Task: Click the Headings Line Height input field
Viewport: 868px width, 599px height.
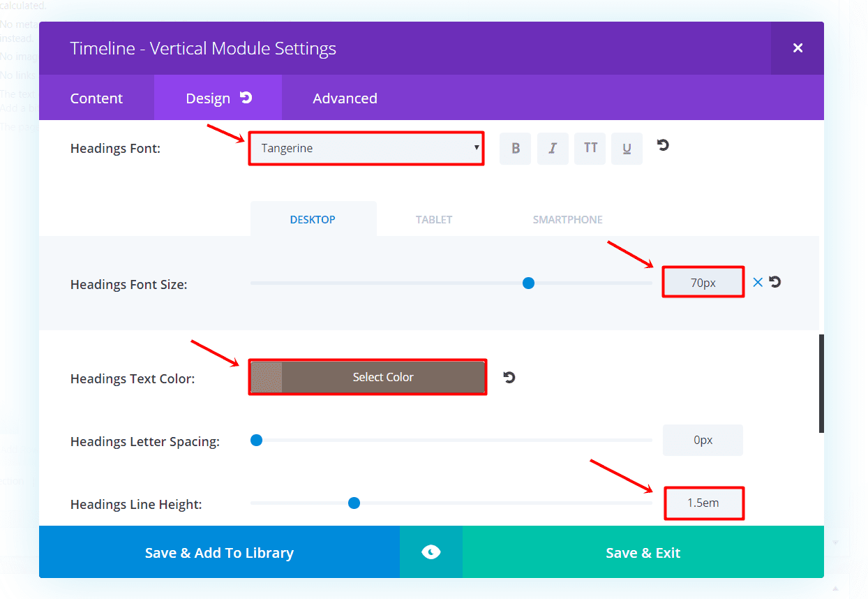Action: [703, 503]
